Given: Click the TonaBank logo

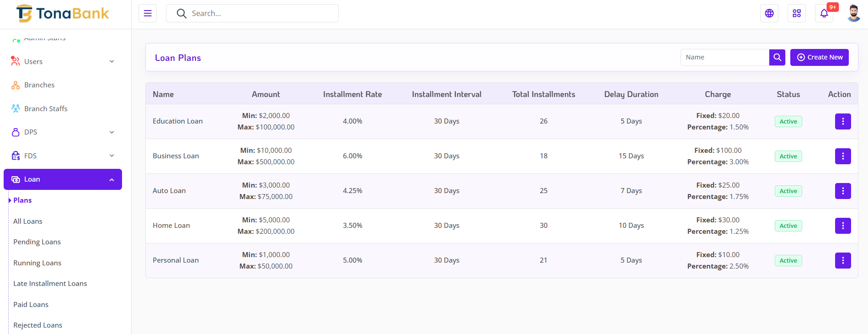Looking at the screenshot, I should pyautogui.click(x=63, y=14).
